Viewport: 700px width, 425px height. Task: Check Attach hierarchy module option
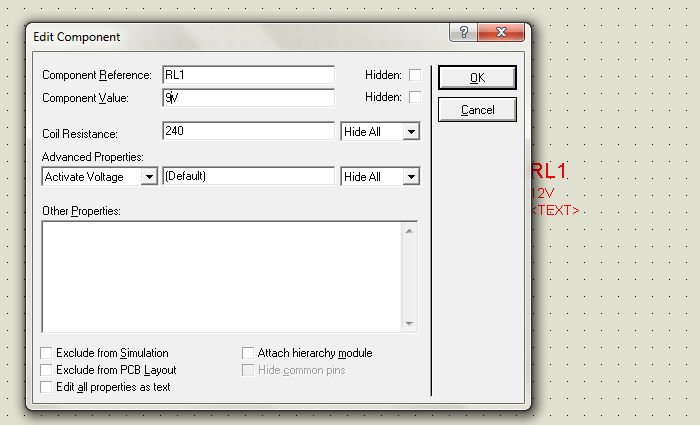(248, 353)
